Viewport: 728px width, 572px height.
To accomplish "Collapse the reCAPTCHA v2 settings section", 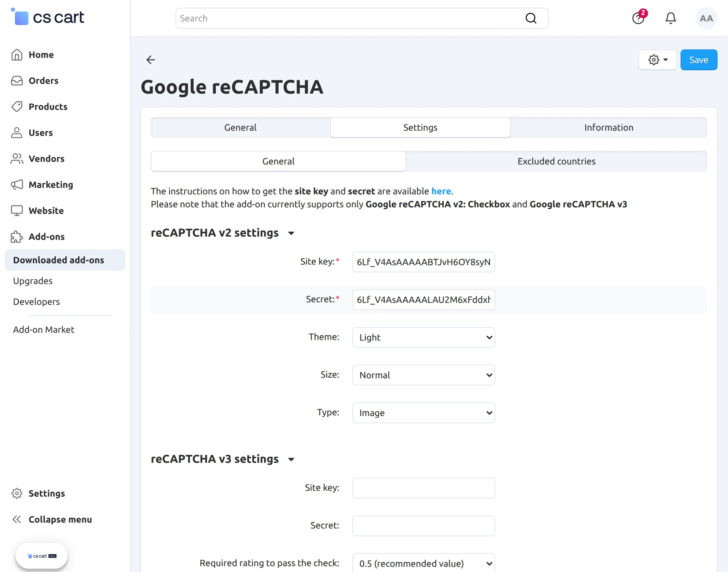I will 291,233.
